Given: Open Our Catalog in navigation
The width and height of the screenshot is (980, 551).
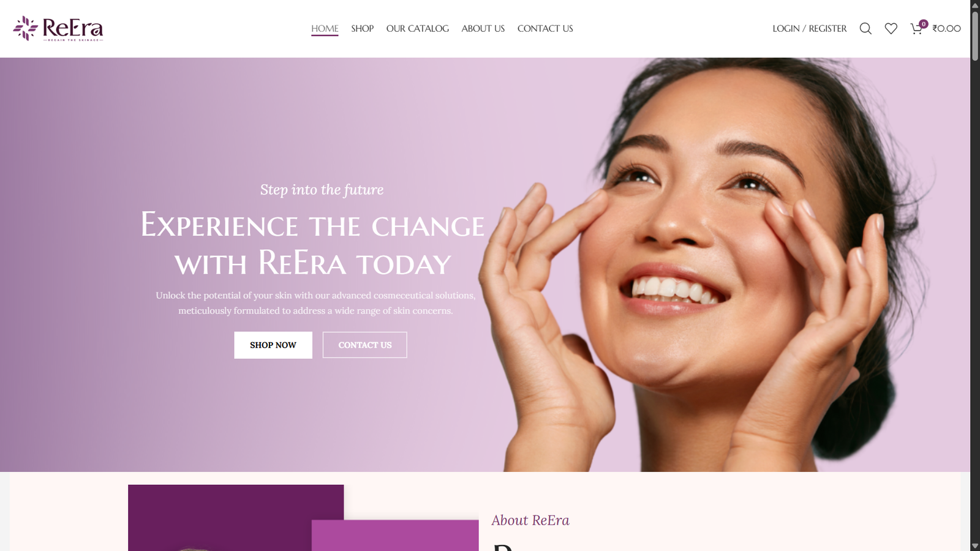Looking at the screenshot, I should click(x=418, y=29).
